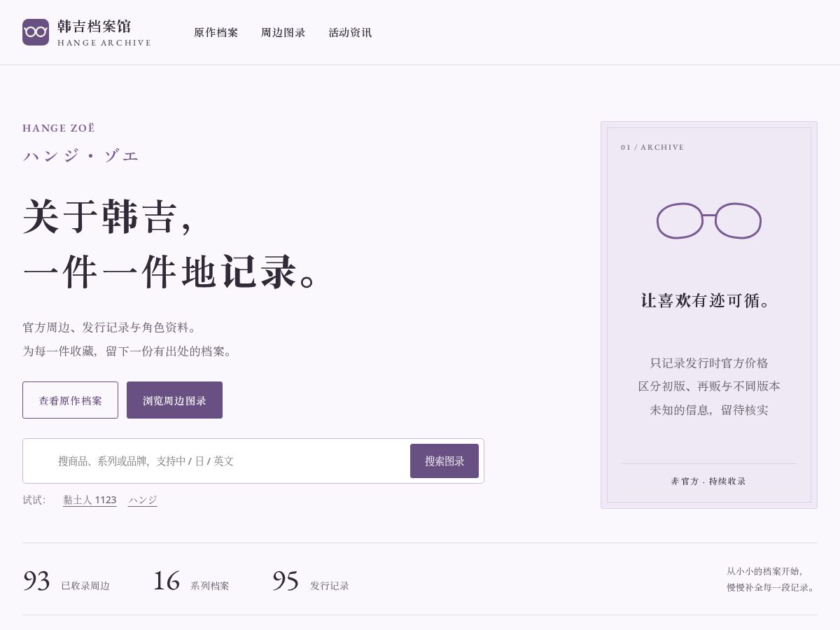Select 活动资讯 in the top menu
Screen dimensions: 840x630
(x=350, y=33)
